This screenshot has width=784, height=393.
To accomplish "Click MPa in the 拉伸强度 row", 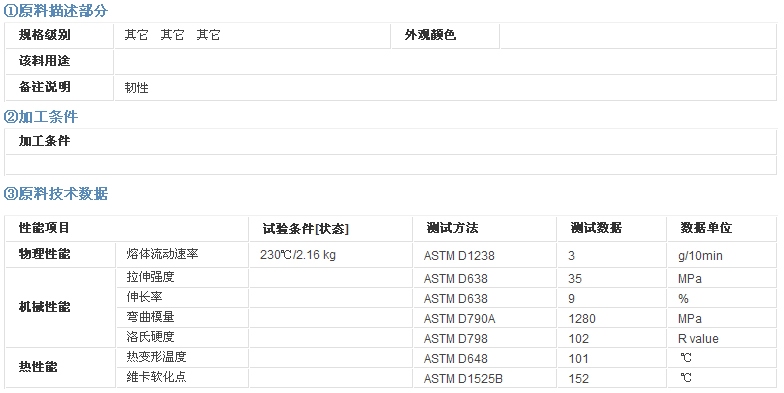I will [690, 278].
